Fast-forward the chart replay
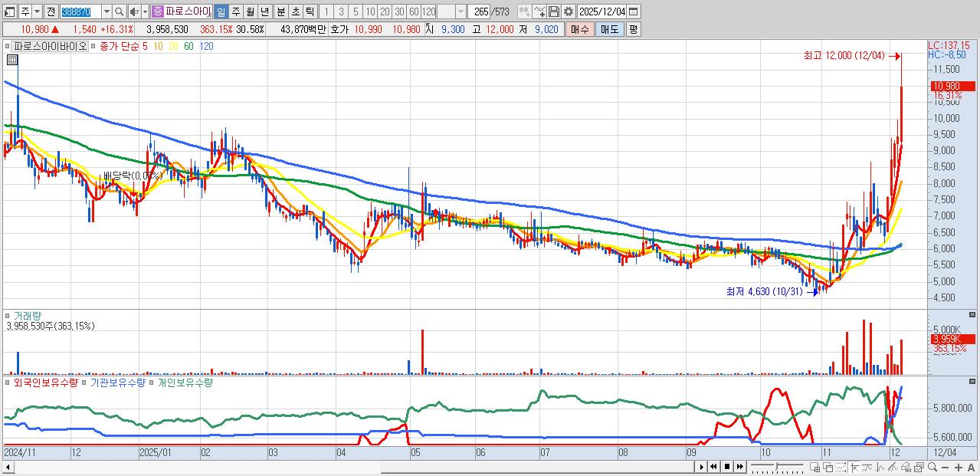The width and height of the screenshot is (980, 476). [x=740, y=467]
